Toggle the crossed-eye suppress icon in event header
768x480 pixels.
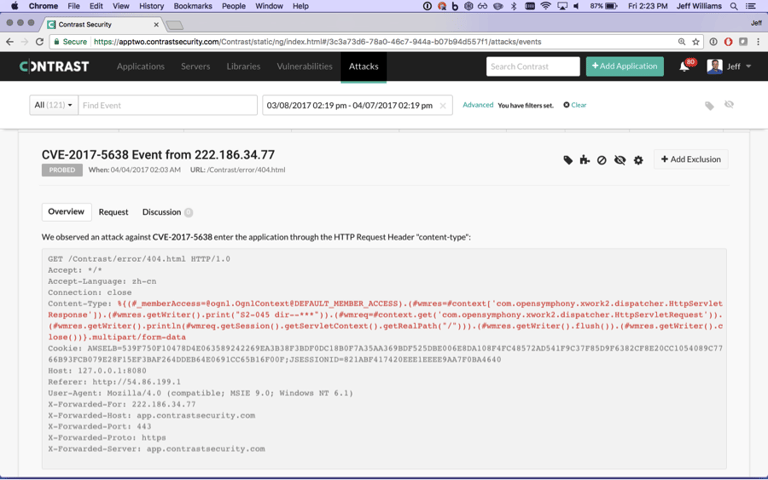(620, 160)
